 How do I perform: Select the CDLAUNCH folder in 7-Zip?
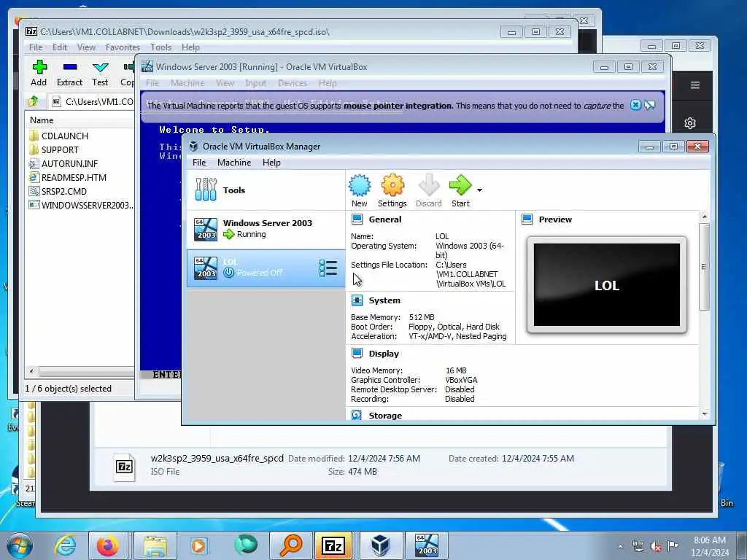click(x=64, y=136)
